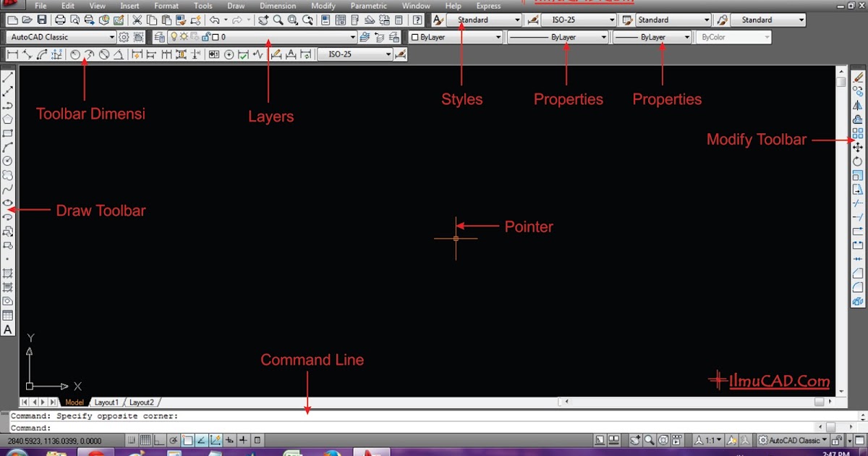Toggle Ortho mode in status bar

pyautogui.click(x=158, y=439)
